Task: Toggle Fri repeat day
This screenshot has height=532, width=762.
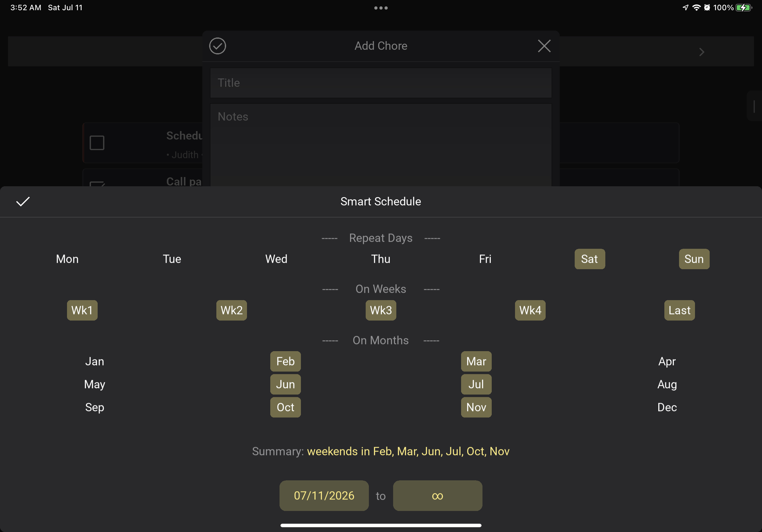Action: pos(485,259)
